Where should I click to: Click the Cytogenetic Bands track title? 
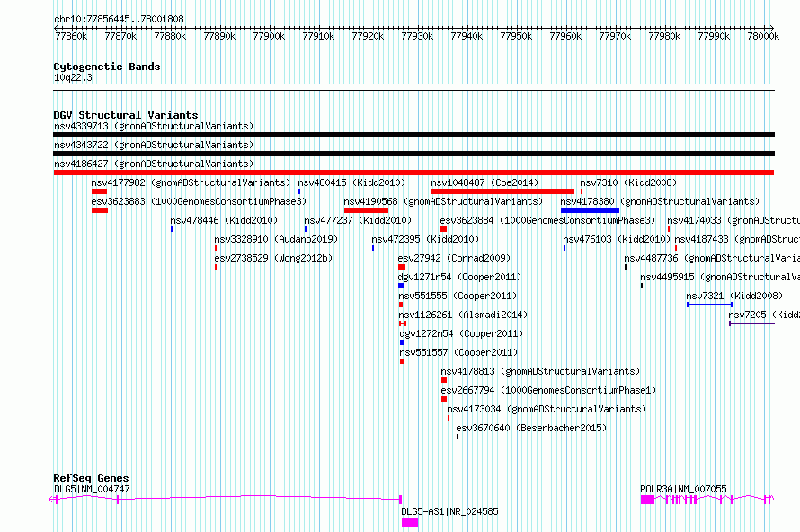pos(107,66)
